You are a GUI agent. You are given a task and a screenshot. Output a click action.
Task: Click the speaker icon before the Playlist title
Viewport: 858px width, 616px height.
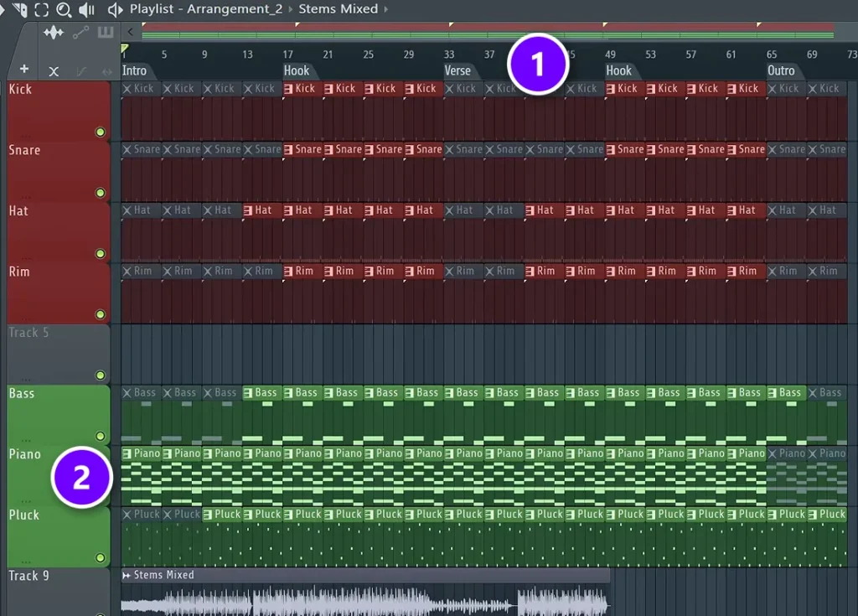[x=115, y=9]
